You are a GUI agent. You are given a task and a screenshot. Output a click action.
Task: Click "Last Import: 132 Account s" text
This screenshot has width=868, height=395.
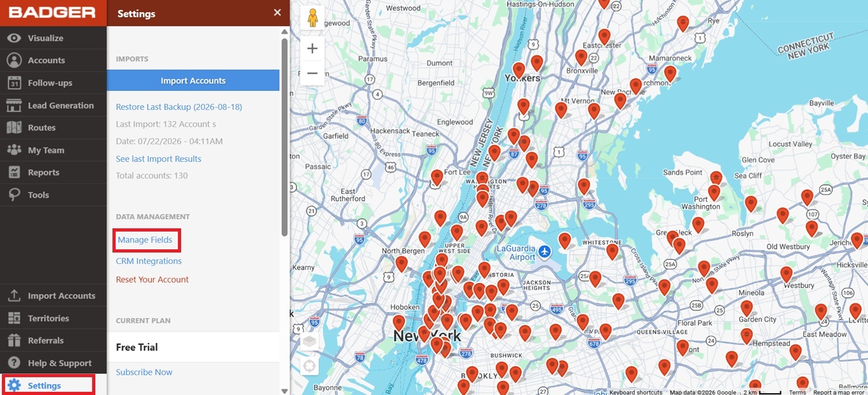pos(166,124)
